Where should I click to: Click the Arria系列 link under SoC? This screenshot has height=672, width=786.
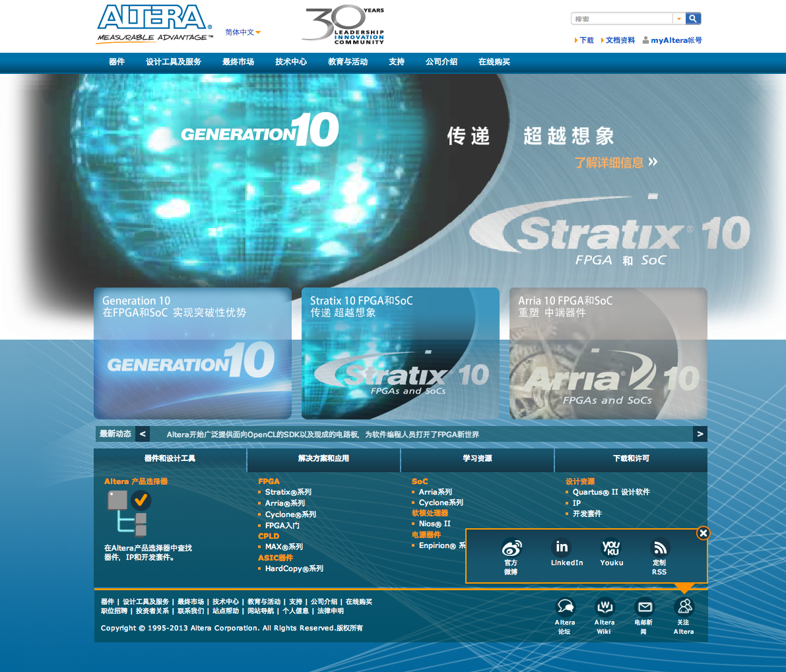(x=435, y=492)
